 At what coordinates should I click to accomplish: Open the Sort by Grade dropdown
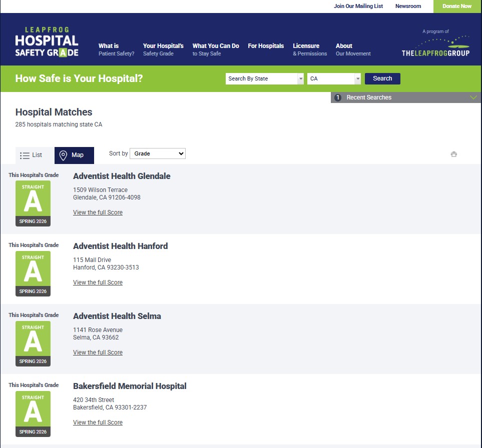click(158, 153)
